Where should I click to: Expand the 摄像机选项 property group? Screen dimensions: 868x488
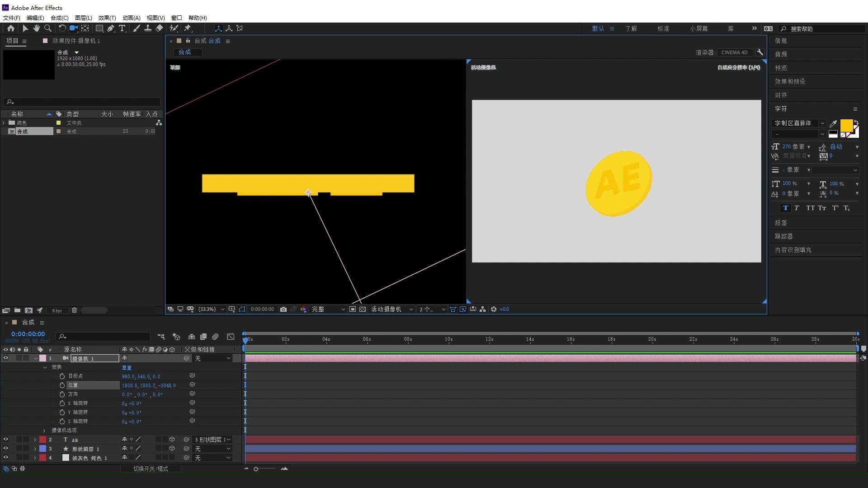[x=44, y=431]
